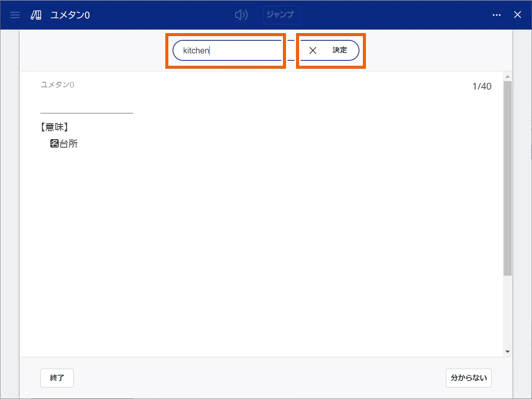The width and height of the screenshot is (532, 399).
Task: Click the 終了 button
Action: point(57,378)
